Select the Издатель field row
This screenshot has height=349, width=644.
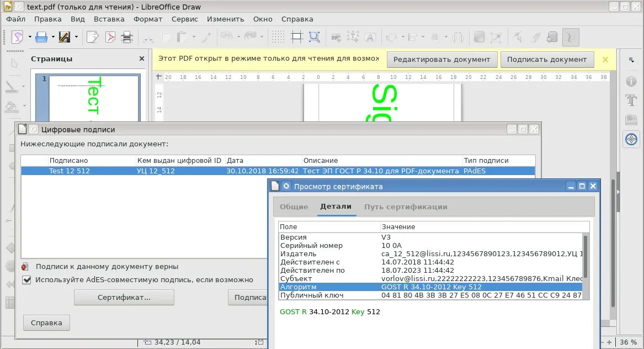coord(430,253)
